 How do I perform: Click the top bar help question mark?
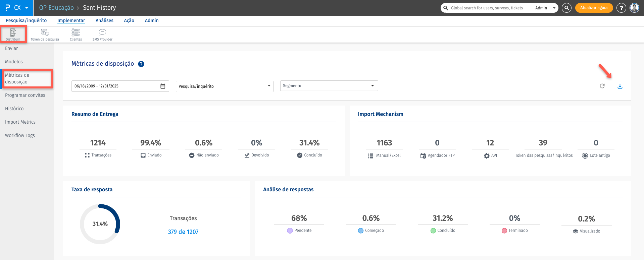[x=621, y=8]
